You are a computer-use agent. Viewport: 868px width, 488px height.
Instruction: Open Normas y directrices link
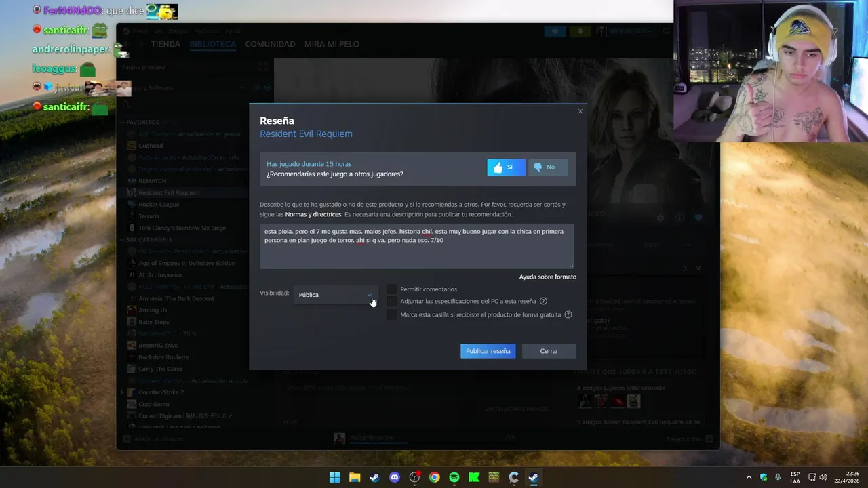pyautogui.click(x=313, y=214)
